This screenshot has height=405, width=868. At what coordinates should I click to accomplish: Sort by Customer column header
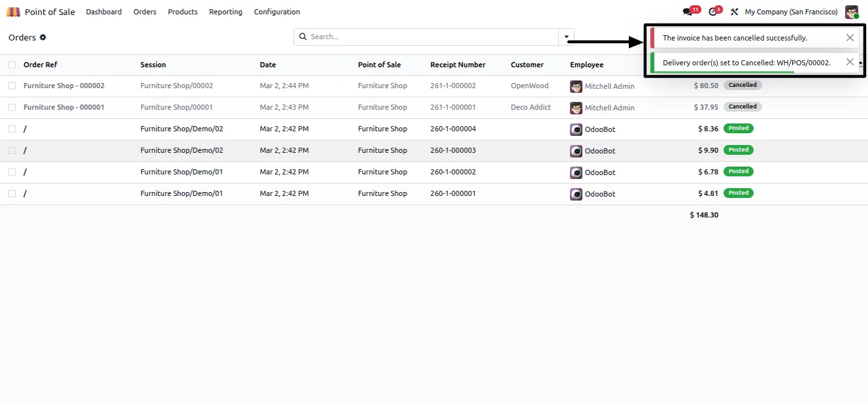coord(527,65)
